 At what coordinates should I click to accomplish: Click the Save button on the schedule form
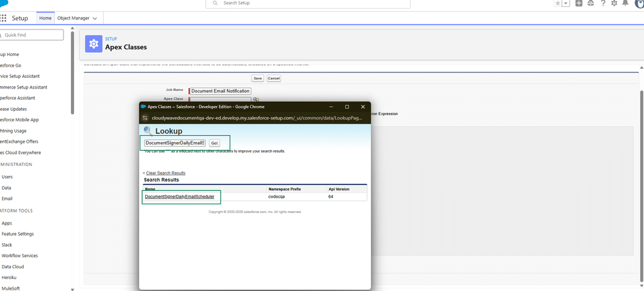point(258,78)
